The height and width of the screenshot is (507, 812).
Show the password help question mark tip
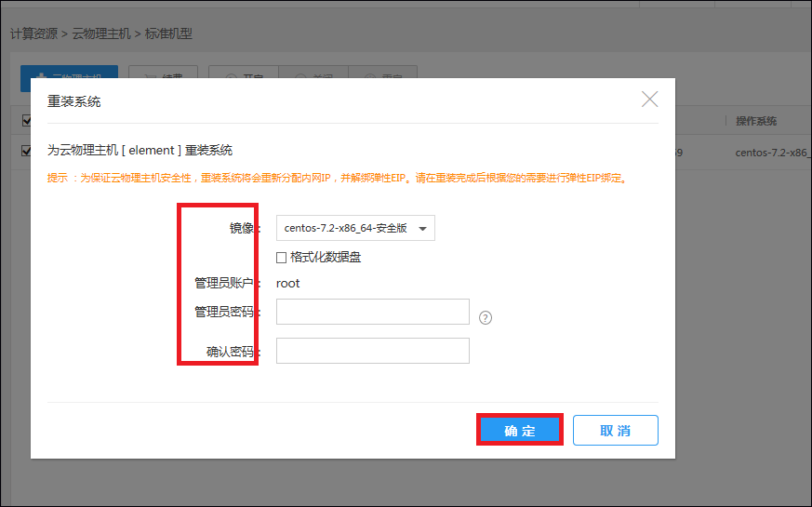click(486, 318)
